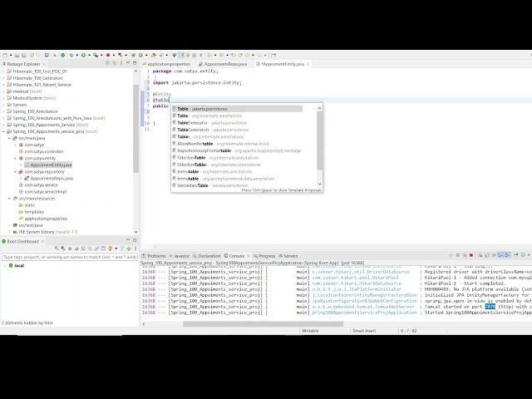Screen dimensions: 532x399
Task: Click red Terminate button in Console toolbar
Action: [471, 255]
